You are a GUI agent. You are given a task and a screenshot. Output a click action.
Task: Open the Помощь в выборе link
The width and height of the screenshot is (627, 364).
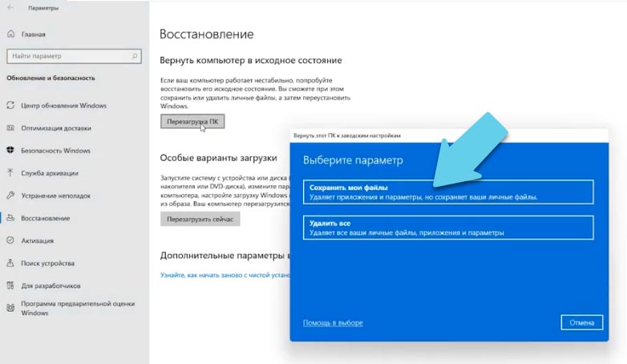tap(333, 323)
